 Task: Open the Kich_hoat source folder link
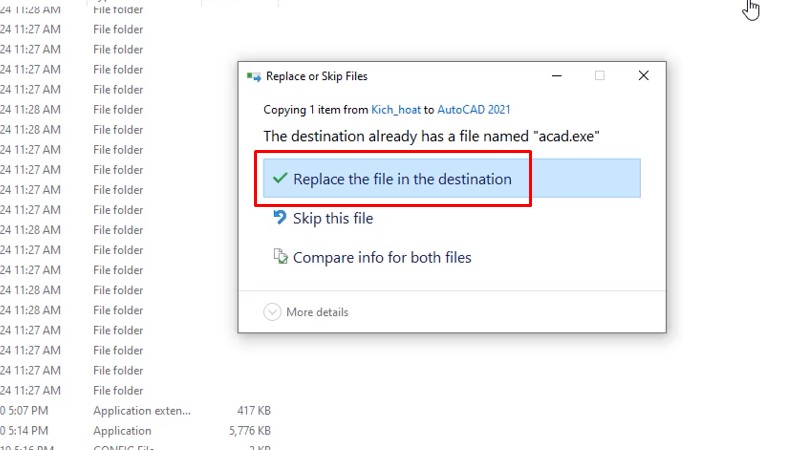click(x=397, y=109)
